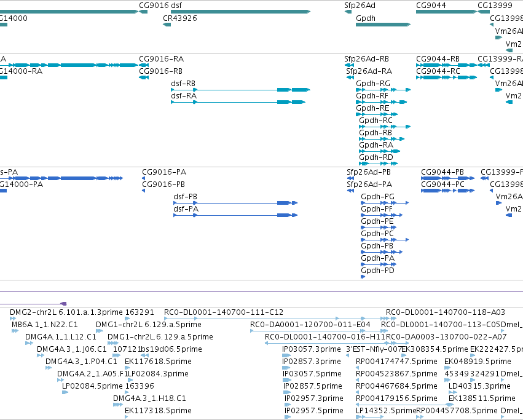Click the MB6A.1_1.N22.C1 EST label

coord(45,325)
